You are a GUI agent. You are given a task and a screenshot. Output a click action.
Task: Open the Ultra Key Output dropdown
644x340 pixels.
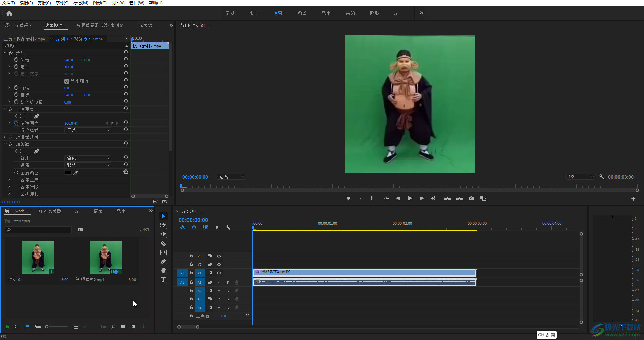(x=88, y=158)
